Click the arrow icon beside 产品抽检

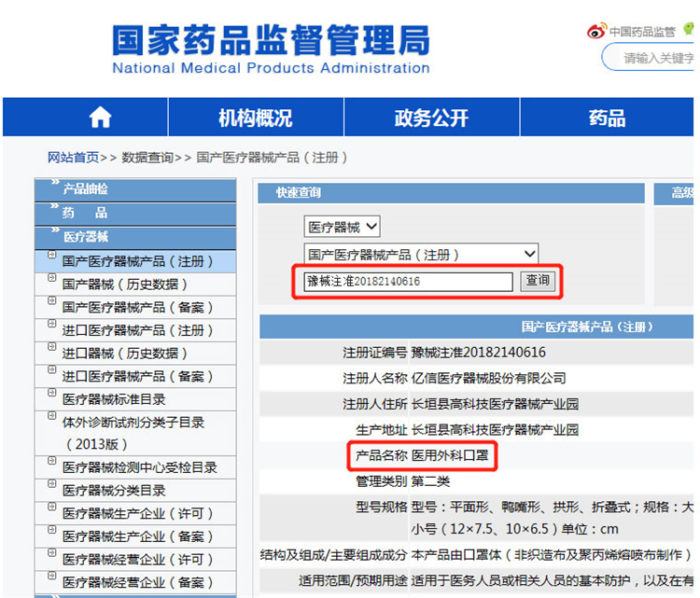click(55, 184)
